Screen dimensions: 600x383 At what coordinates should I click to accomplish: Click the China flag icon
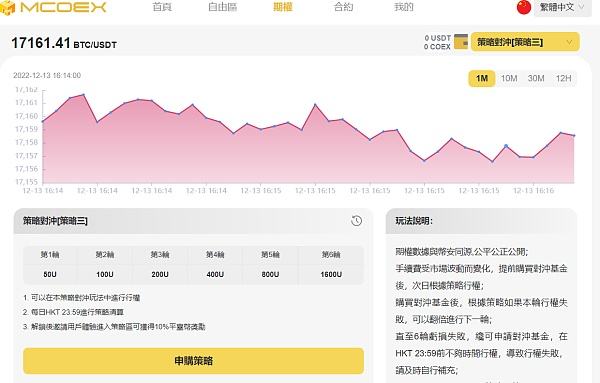pyautogui.click(x=524, y=7)
